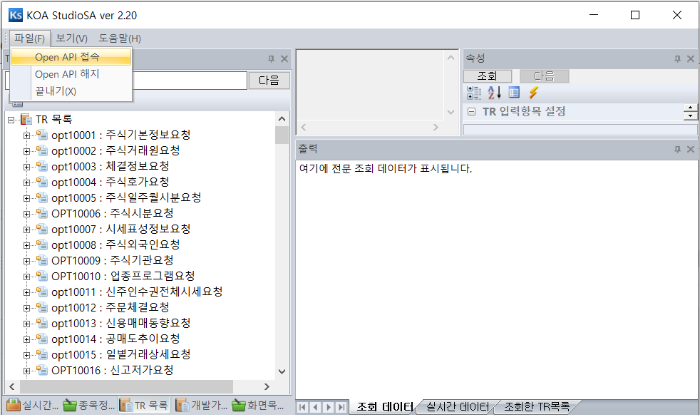The width and height of the screenshot is (700, 415).
Task: Select opt10003 : 체결정보요청
Action: click(x=110, y=166)
